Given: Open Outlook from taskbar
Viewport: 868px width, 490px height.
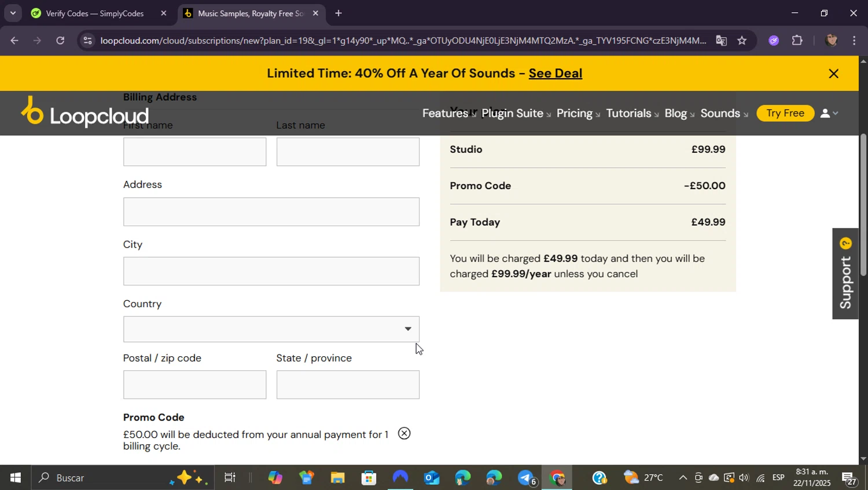Looking at the screenshot, I should pyautogui.click(x=432, y=478).
